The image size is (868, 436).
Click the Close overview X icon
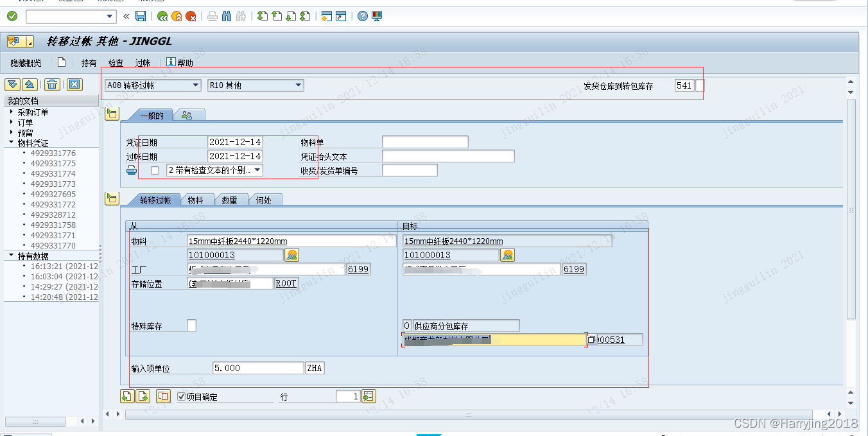[x=75, y=85]
